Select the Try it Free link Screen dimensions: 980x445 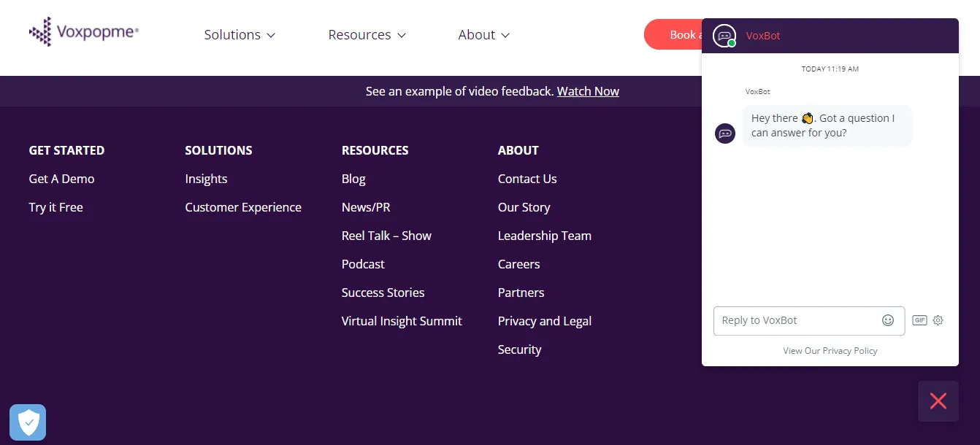[x=55, y=207]
